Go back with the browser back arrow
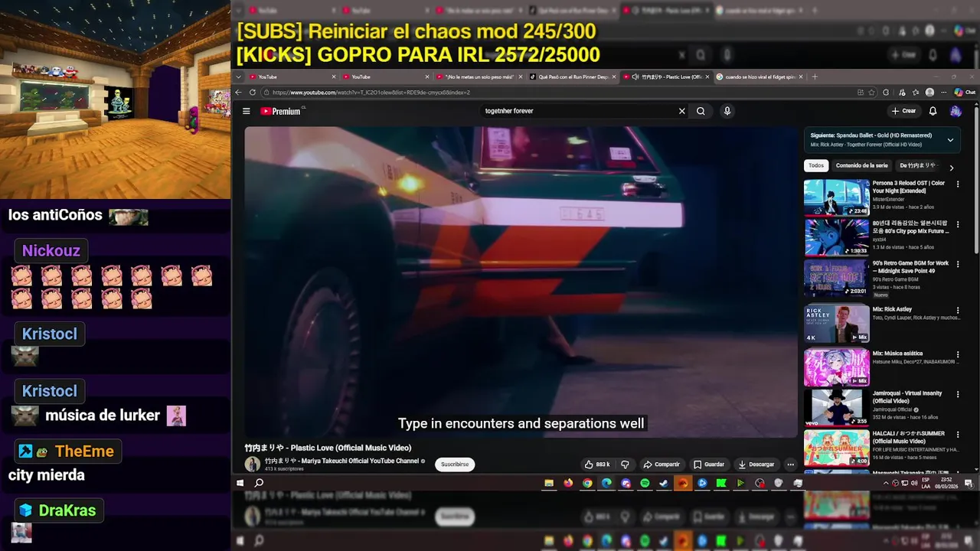 click(238, 93)
